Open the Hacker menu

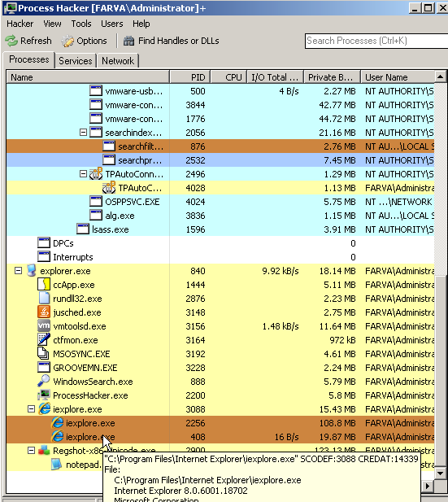point(20,24)
